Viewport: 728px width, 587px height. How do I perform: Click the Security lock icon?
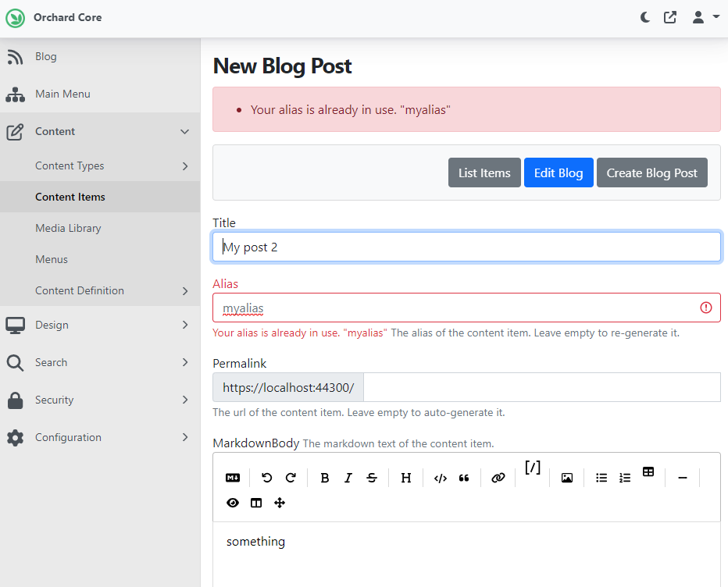(x=15, y=400)
